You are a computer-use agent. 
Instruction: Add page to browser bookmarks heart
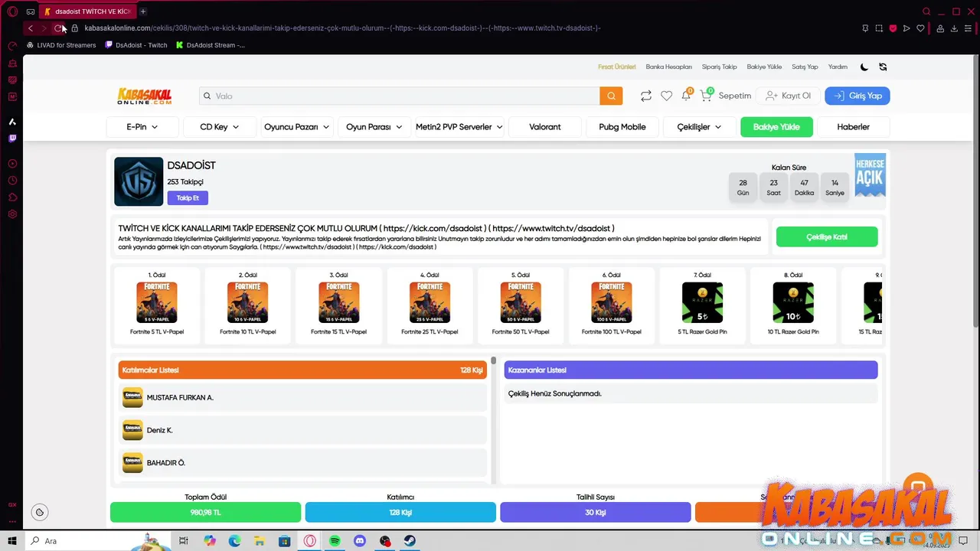coord(920,28)
